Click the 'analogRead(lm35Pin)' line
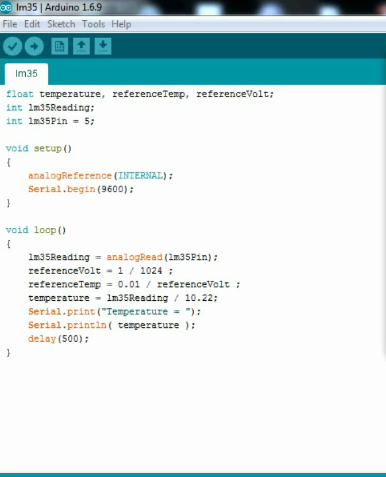 click(x=123, y=257)
